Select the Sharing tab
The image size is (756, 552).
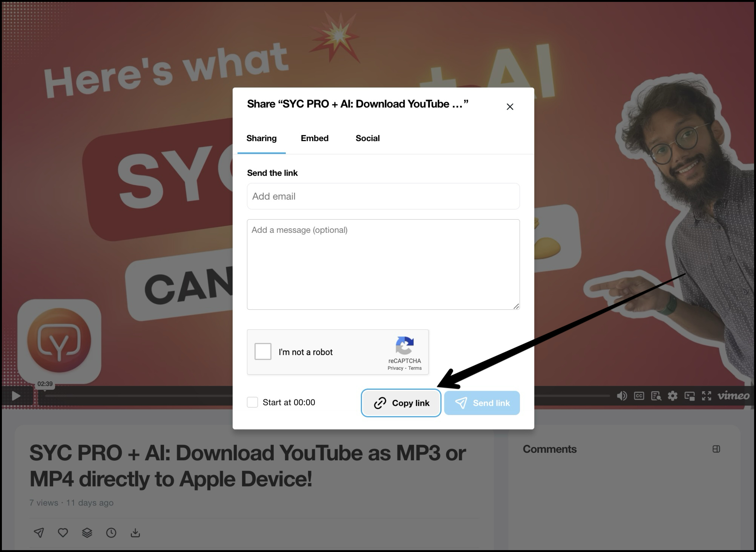pos(261,138)
